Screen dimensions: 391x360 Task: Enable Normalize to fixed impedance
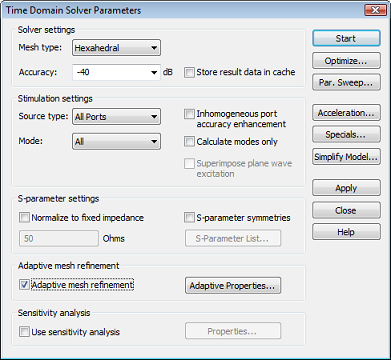(24, 218)
